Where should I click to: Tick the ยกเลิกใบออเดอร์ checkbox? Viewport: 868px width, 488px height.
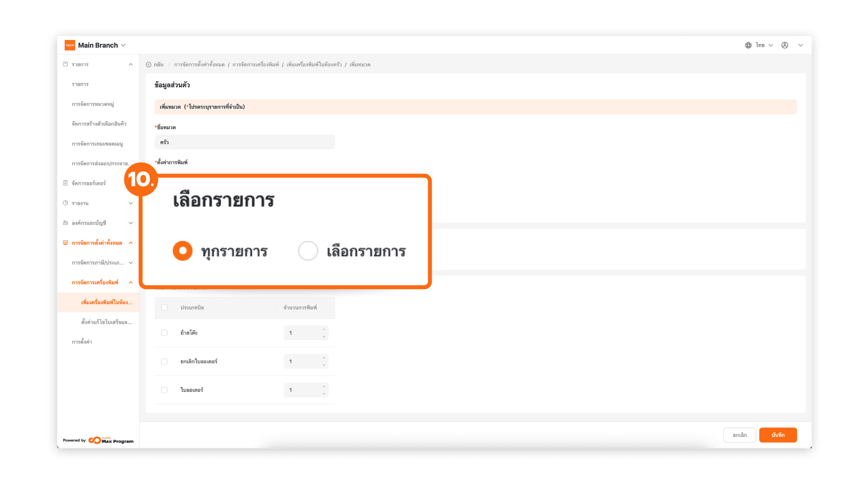coord(165,361)
